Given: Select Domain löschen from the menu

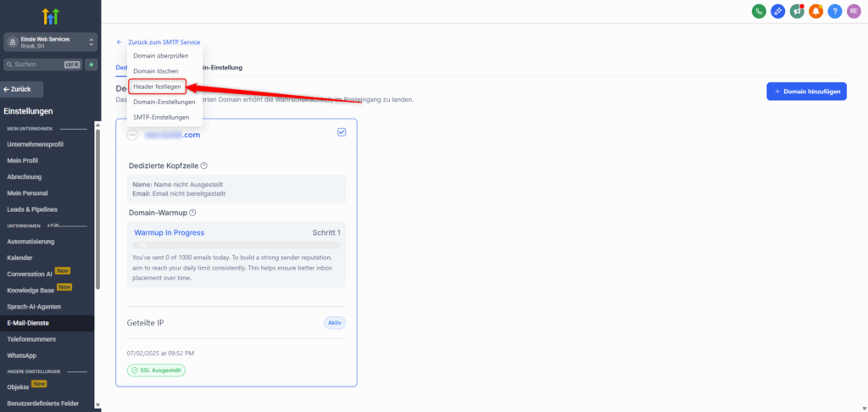Looking at the screenshot, I should [156, 71].
